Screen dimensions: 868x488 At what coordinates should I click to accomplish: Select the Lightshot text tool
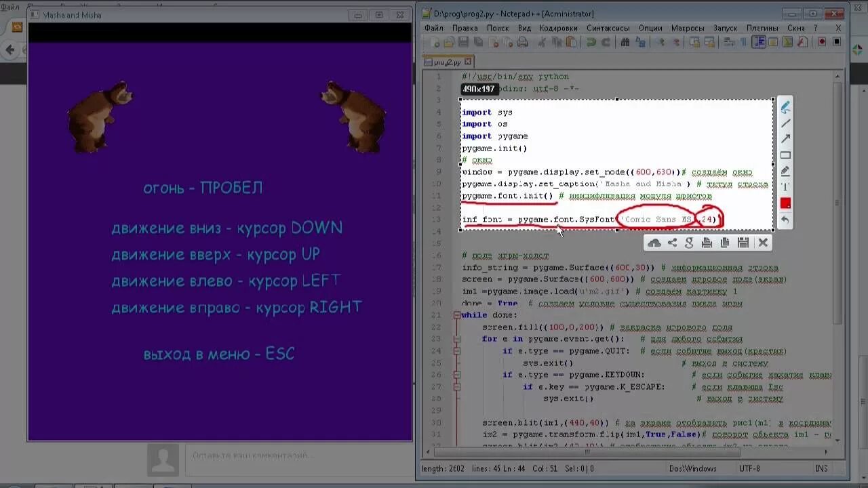click(785, 187)
